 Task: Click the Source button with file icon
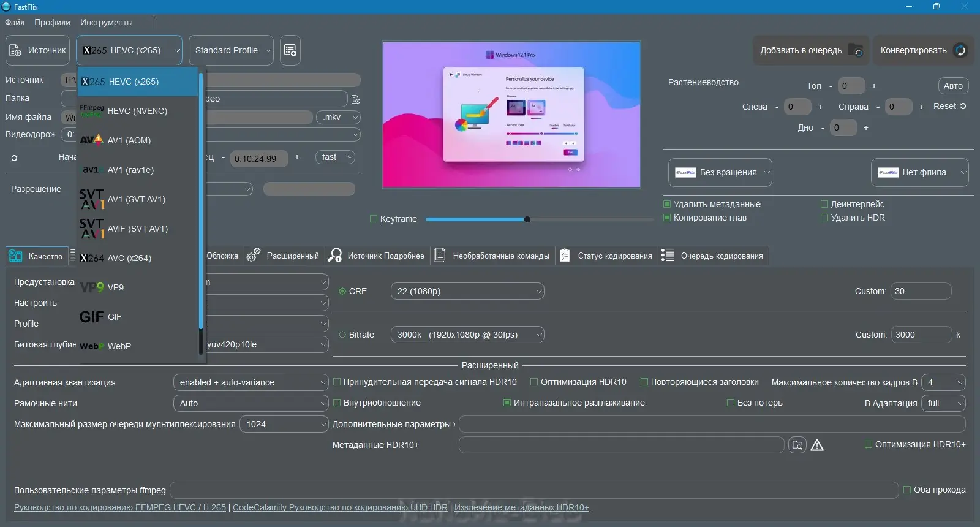tap(38, 50)
